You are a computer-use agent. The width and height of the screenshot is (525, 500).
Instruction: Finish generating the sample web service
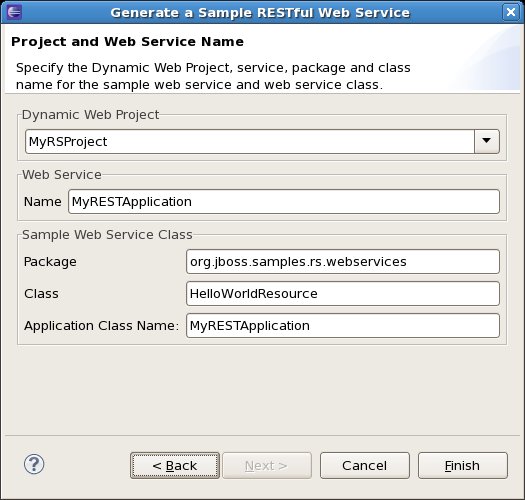[x=463, y=466]
